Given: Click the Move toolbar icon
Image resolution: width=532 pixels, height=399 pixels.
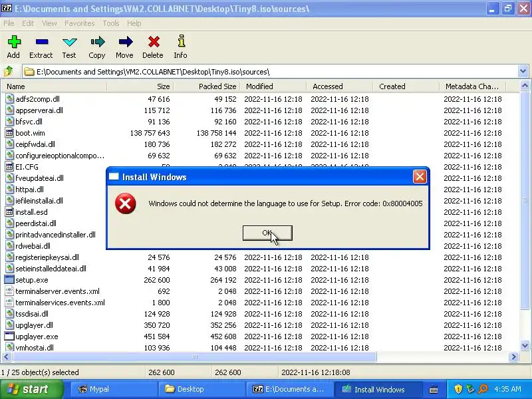Looking at the screenshot, I should pyautogui.click(x=125, y=42).
